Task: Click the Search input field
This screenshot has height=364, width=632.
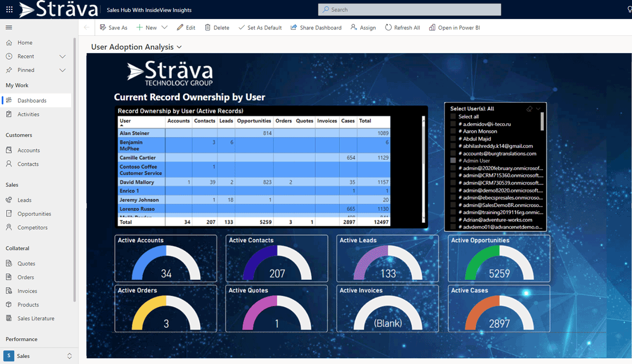Action: click(x=409, y=9)
